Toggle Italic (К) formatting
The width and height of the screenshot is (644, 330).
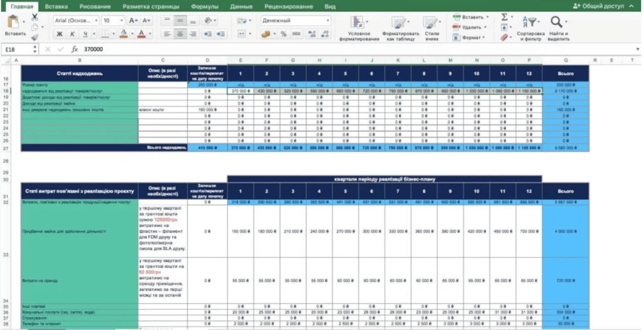pos(72,34)
